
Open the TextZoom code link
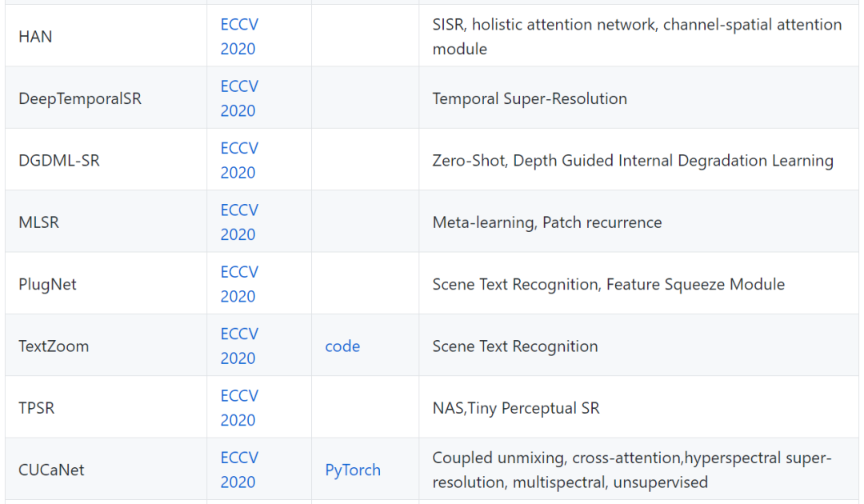pyautogui.click(x=342, y=346)
